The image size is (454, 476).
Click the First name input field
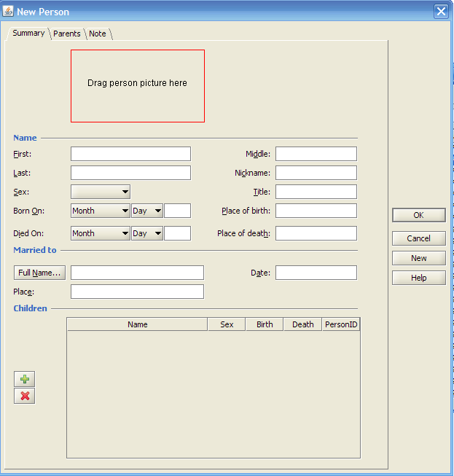click(x=130, y=154)
